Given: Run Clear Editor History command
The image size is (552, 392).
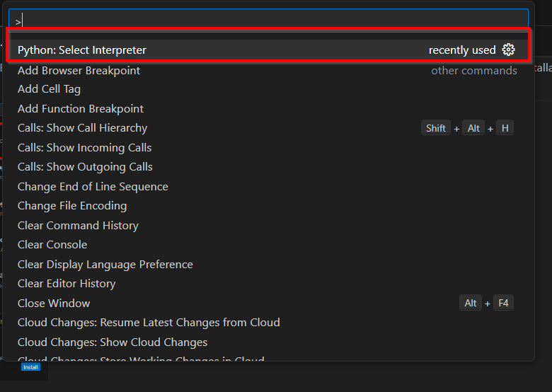Looking at the screenshot, I should tap(268, 284).
